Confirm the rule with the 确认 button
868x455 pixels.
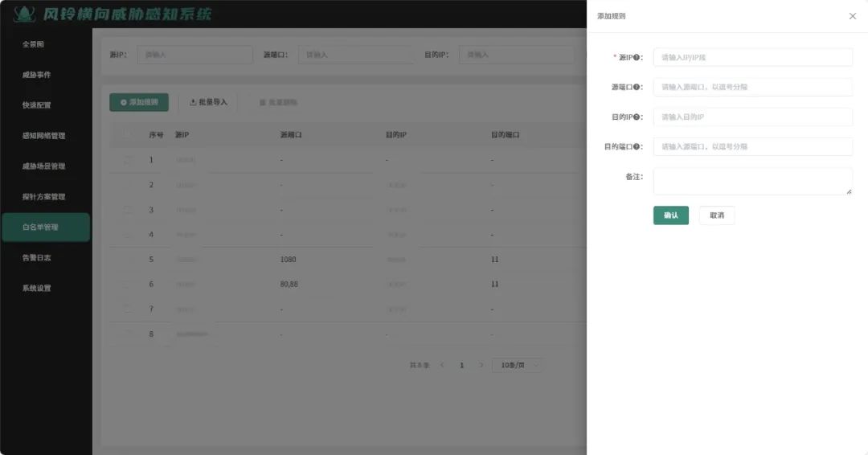671,215
